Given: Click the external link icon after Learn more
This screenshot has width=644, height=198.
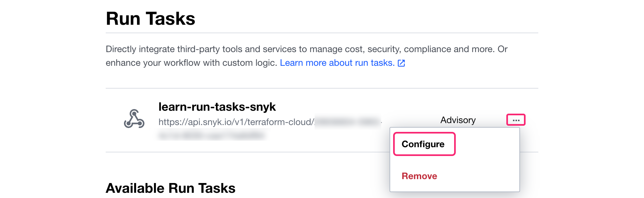Looking at the screenshot, I should point(401,63).
